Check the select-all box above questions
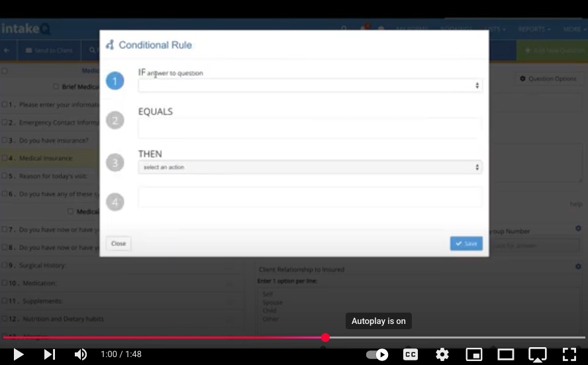588x365 pixels. click(5, 71)
